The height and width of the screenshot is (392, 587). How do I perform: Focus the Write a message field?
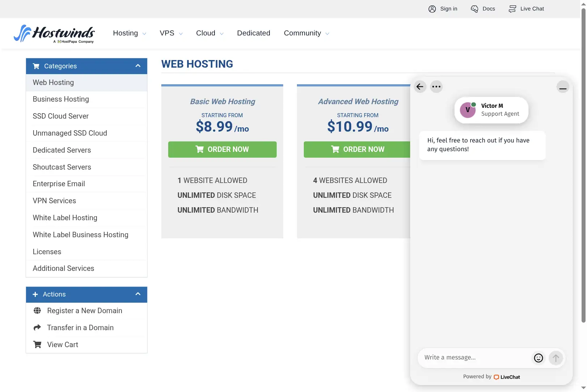coord(475,358)
